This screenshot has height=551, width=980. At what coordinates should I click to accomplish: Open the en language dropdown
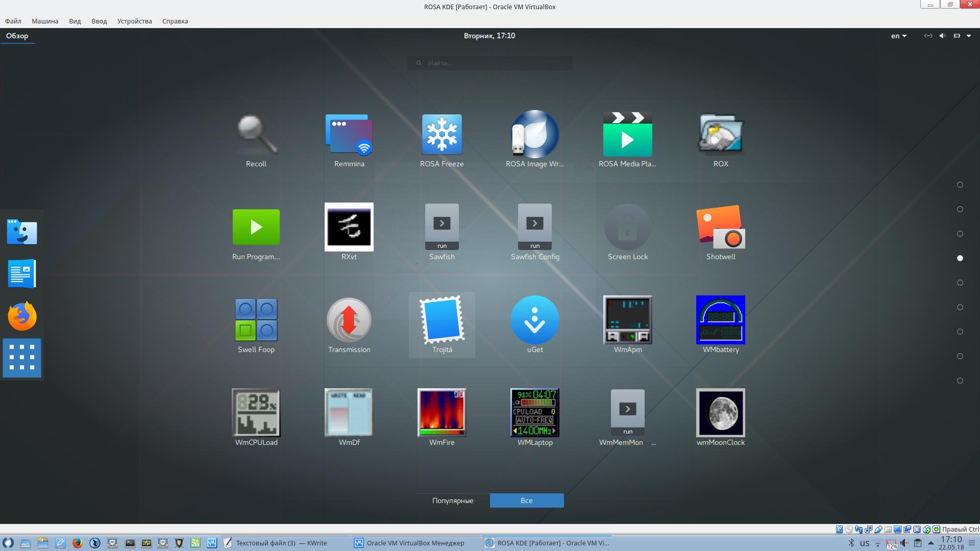(898, 36)
